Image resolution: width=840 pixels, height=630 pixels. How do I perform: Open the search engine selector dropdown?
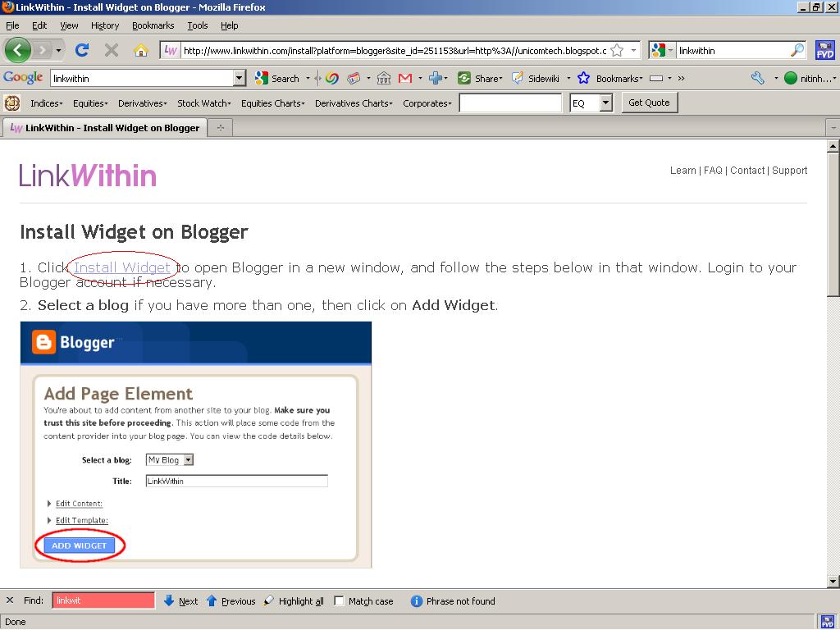tap(662, 50)
